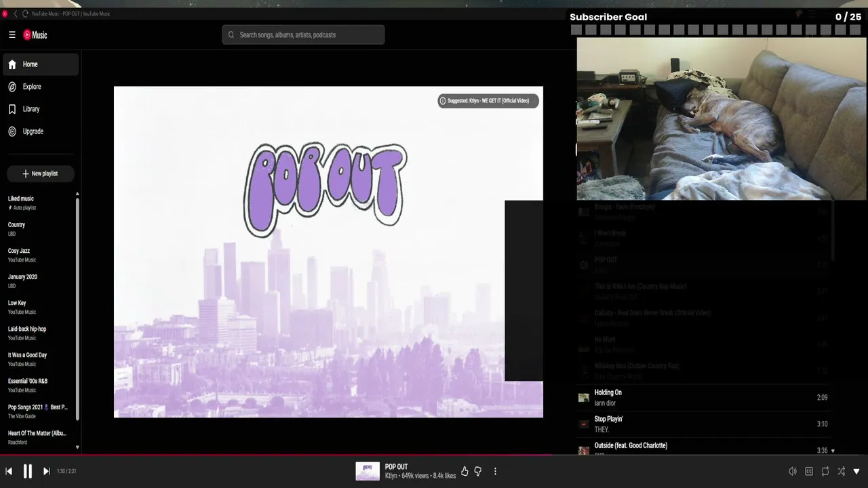Toggle shuffle for the queue

(842, 471)
